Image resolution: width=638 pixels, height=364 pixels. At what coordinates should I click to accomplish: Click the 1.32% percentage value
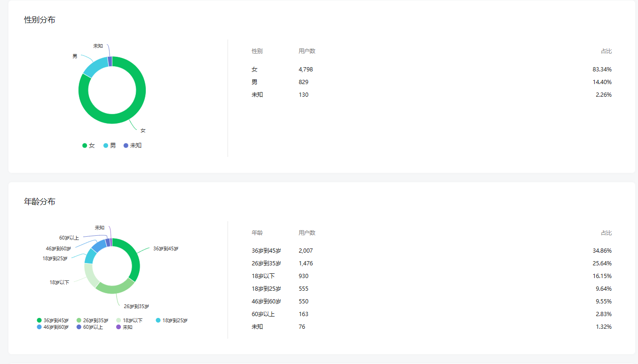tap(604, 327)
